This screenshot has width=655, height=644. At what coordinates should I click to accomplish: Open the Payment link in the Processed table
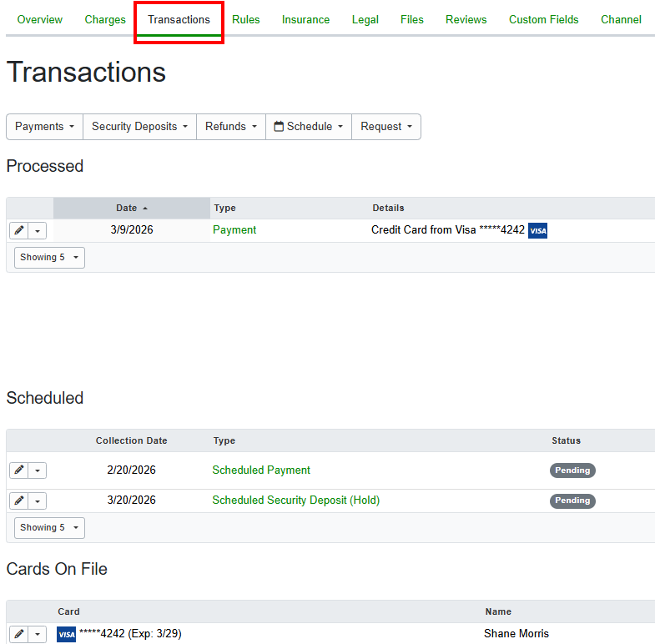(x=234, y=229)
